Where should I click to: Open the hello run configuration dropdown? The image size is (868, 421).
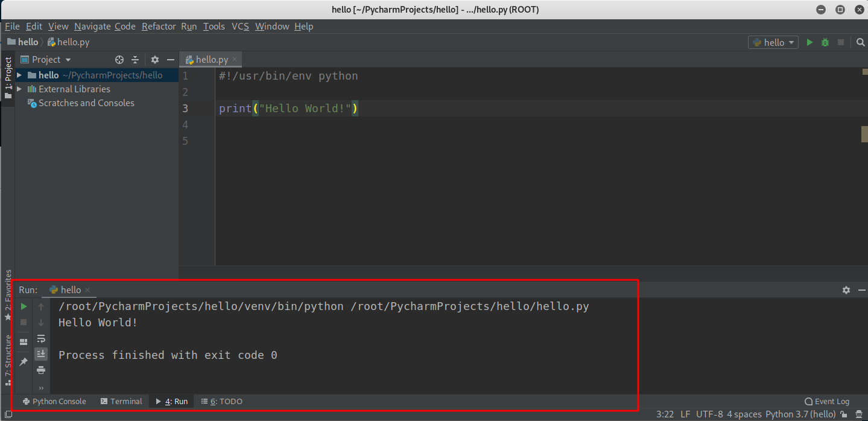click(x=773, y=42)
